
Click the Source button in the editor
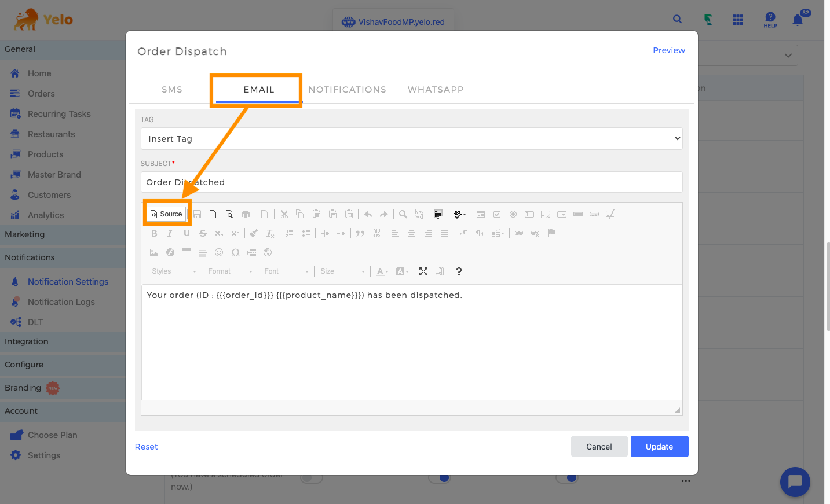pyautogui.click(x=166, y=214)
